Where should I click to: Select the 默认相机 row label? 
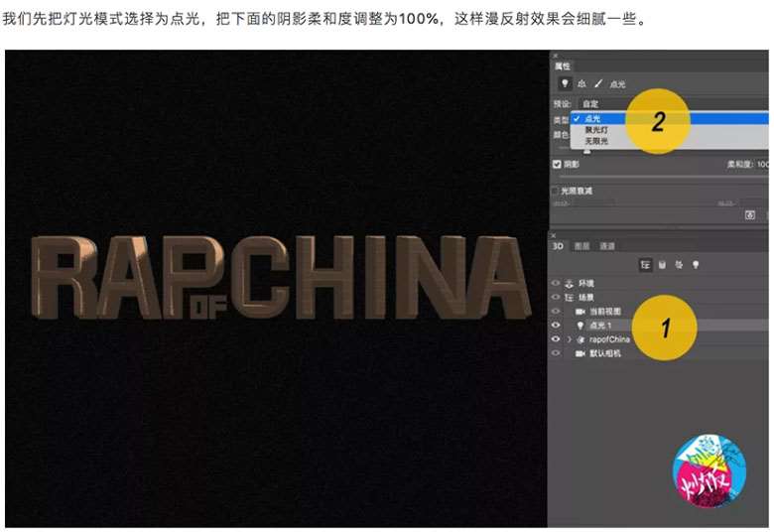(605, 353)
